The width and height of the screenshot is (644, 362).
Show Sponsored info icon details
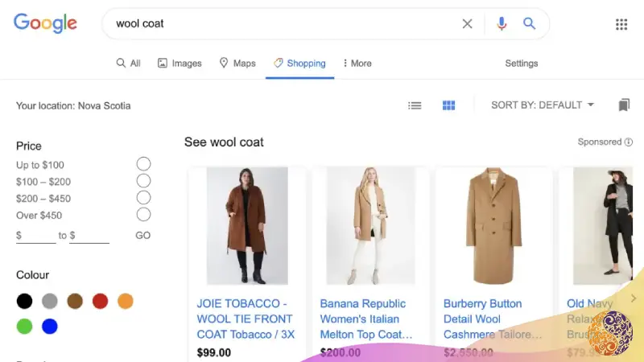(x=629, y=142)
